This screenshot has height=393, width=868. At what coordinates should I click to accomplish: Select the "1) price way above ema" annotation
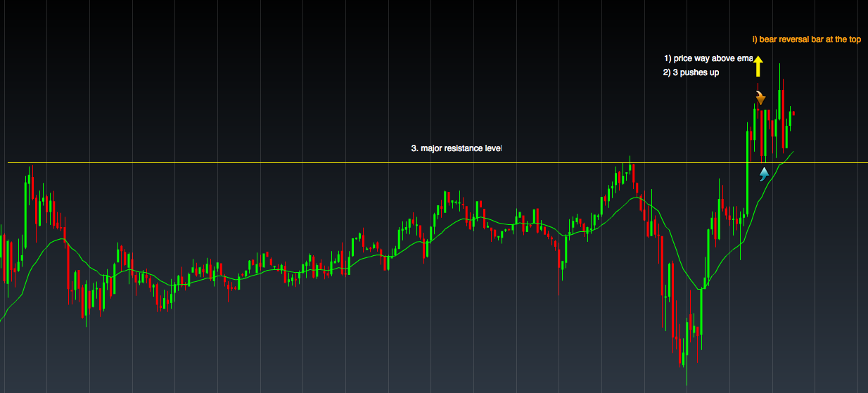pyautogui.click(x=708, y=58)
